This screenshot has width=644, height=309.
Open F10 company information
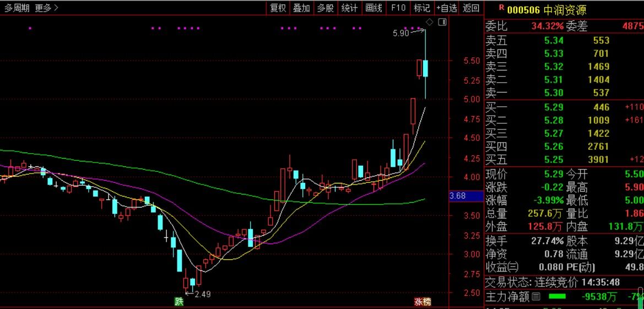pyautogui.click(x=398, y=7)
